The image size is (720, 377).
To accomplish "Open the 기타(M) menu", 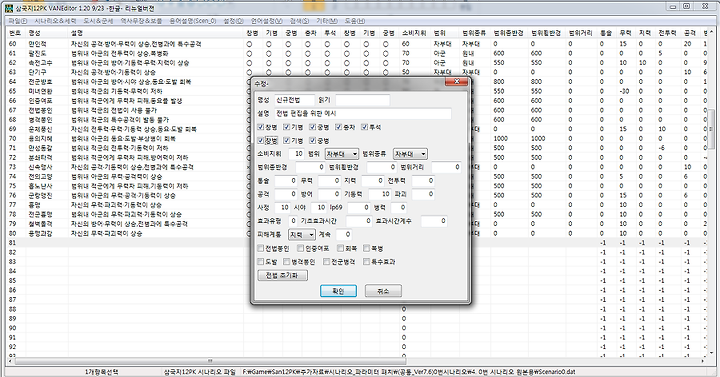I will (x=326, y=21).
